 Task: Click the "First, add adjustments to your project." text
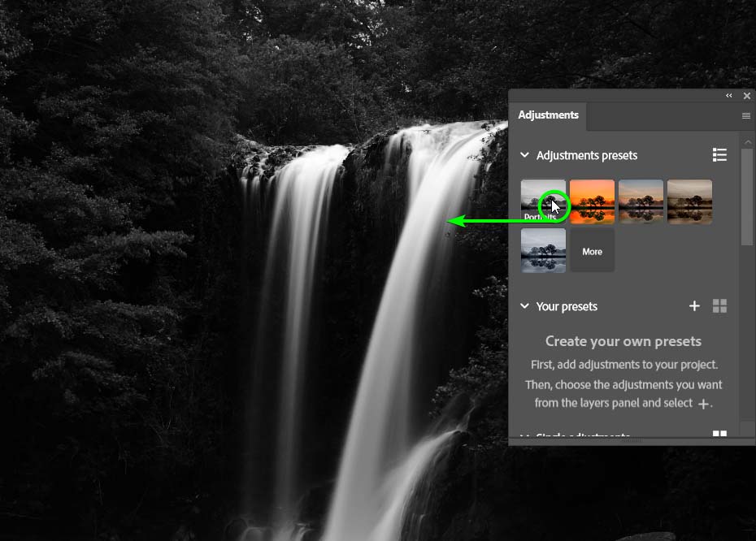click(624, 365)
